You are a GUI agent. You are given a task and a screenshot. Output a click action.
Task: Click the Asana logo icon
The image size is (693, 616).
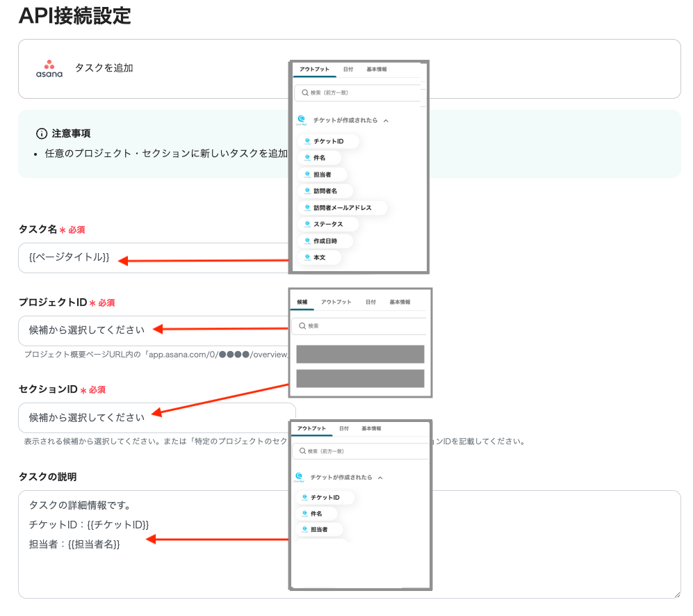(49, 69)
